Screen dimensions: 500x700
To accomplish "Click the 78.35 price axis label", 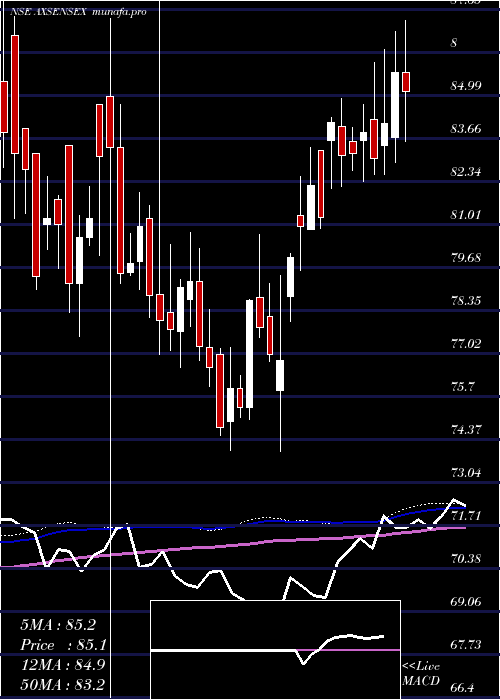I will tap(466, 300).
